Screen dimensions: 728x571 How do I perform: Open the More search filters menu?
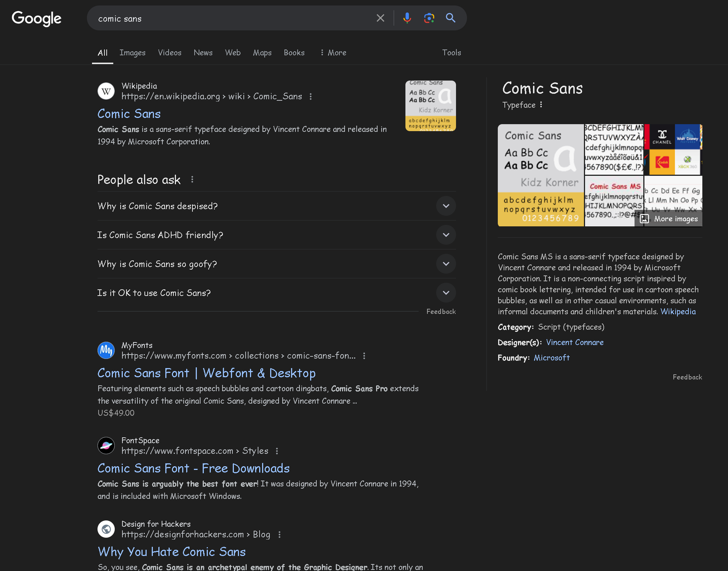333,53
